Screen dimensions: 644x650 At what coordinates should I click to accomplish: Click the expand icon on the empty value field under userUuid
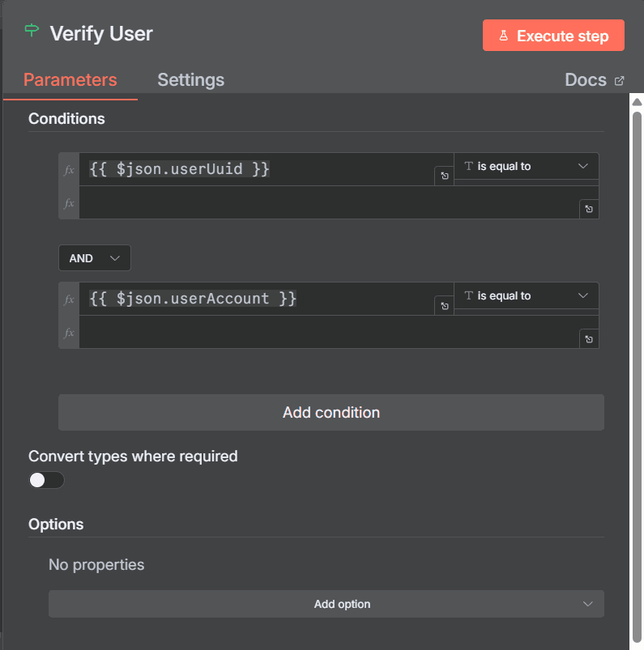[x=589, y=209]
